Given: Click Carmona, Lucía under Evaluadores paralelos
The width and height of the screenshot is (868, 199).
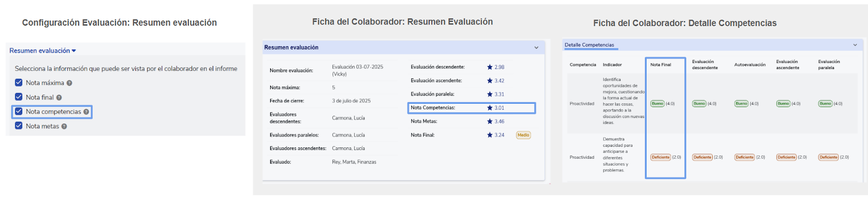Looking at the screenshot, I should [348, 135].
